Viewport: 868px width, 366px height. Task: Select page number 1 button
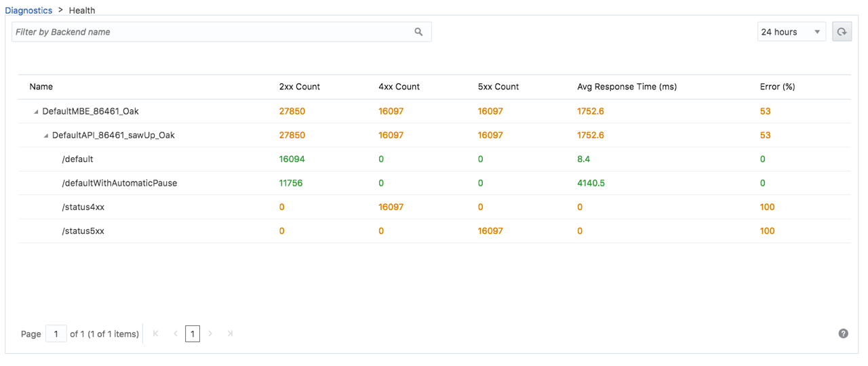coord(193,333)
